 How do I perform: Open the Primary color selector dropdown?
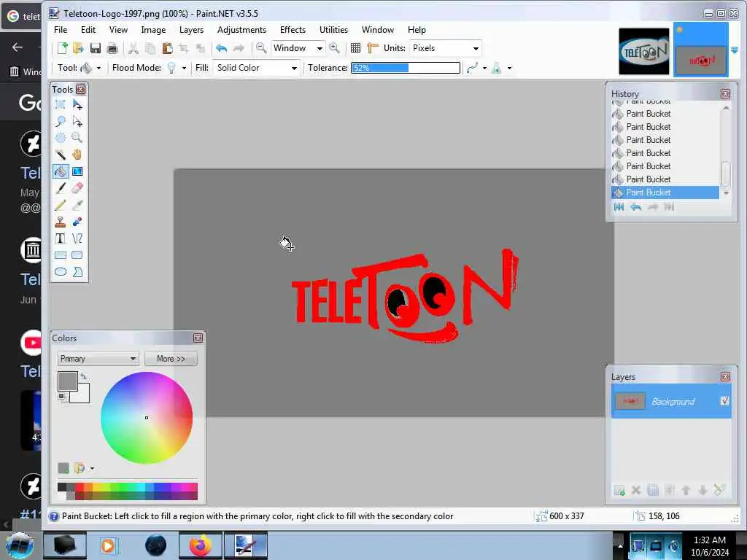tap(98, 359)
